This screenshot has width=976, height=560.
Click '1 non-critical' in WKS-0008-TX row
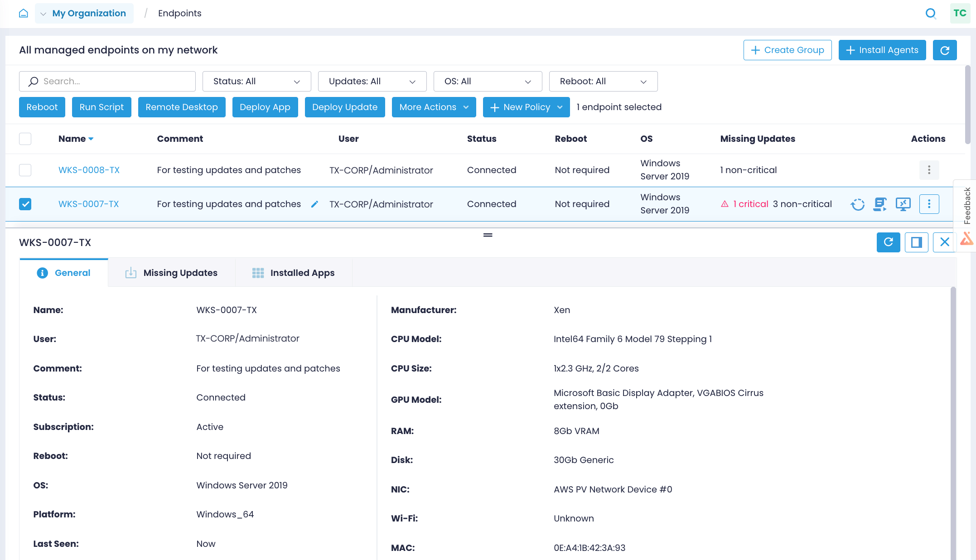click(749, 170)
